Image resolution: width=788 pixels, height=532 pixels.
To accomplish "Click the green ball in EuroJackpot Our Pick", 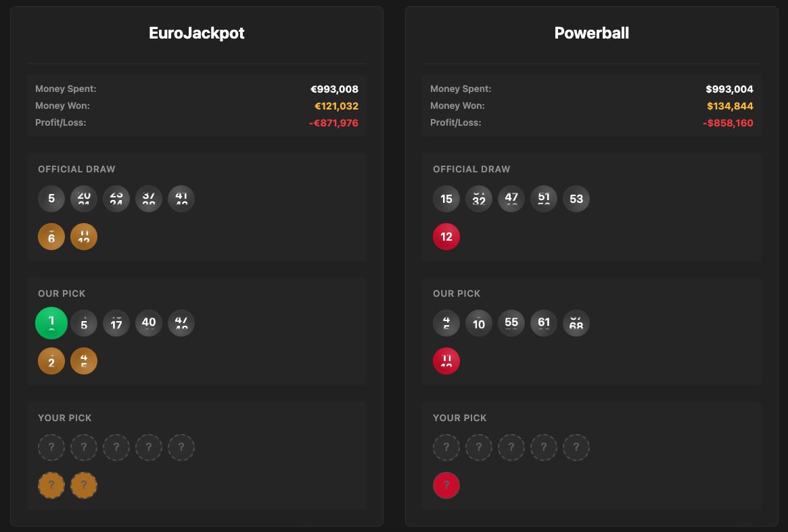I will pos(51,323).
